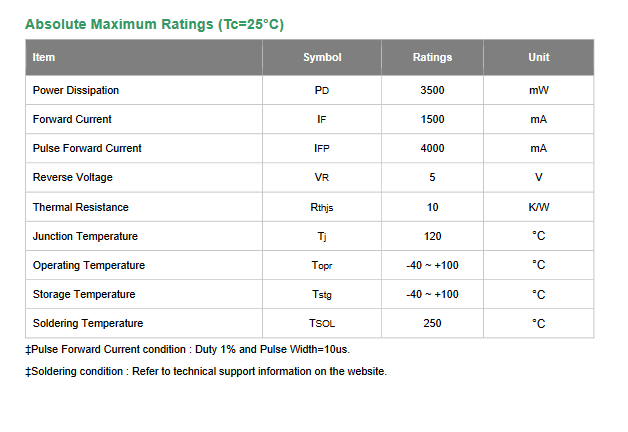Click the Pulse Forward Current condition footnote
Viewport: 628px width, 432px height.
[187, 350]
